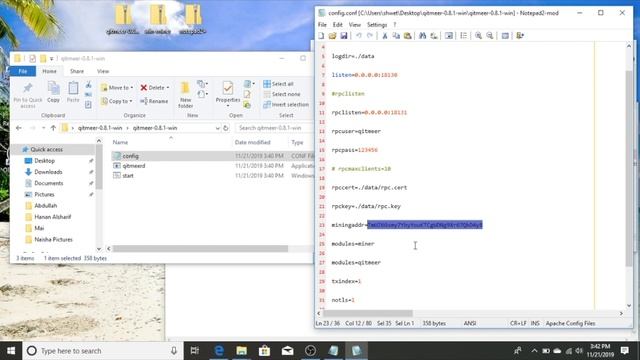640x360 pixels.
Task: Toggle word wrap icon in Notepad2 toolbar
Action: [x=449, y=36]
